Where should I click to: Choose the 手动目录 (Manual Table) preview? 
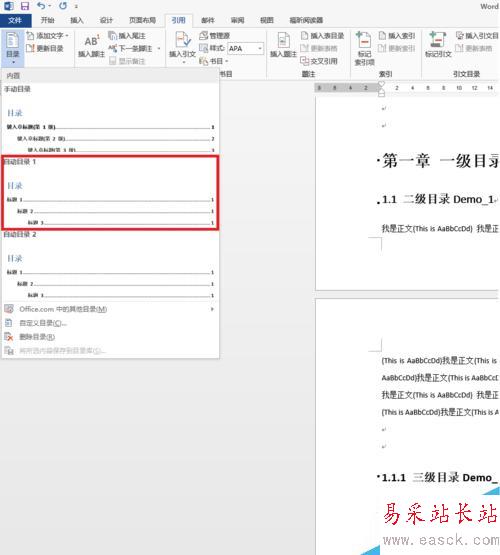pos(110,119)
